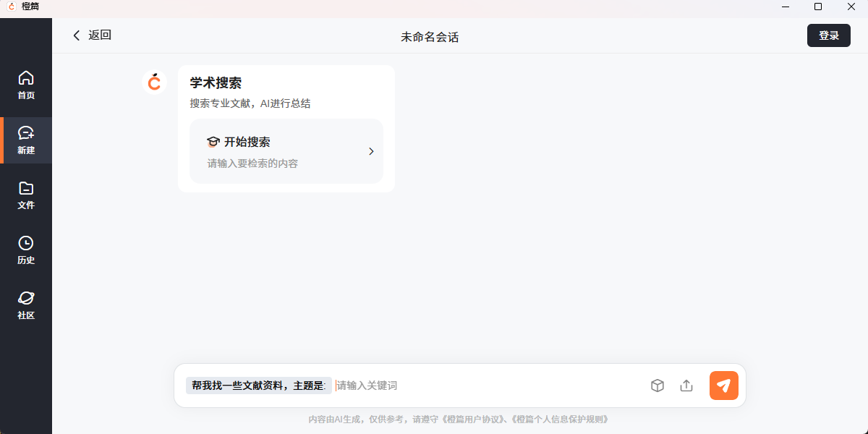Click the 登录 login button

[x=829, y=35]
